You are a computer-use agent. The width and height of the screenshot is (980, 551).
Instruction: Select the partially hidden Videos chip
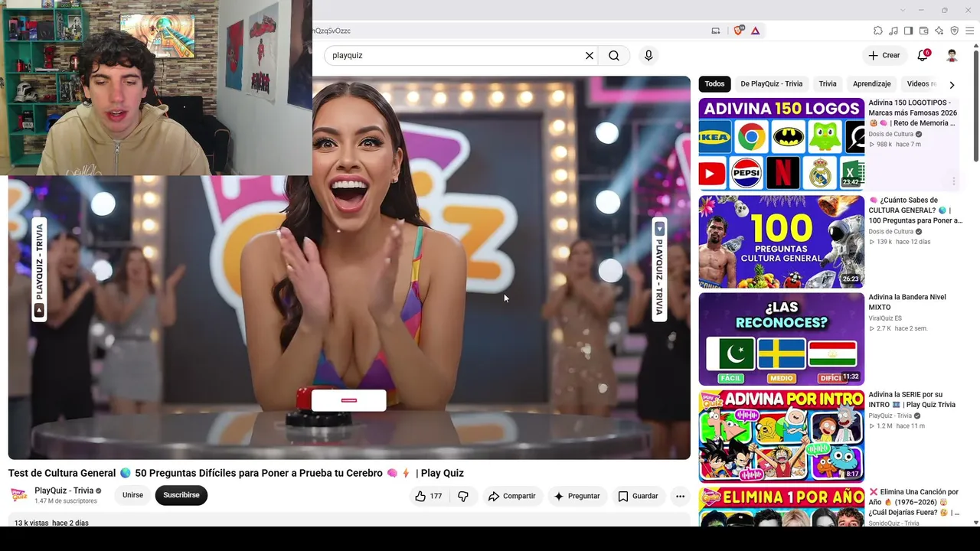(x=921, y=84)
